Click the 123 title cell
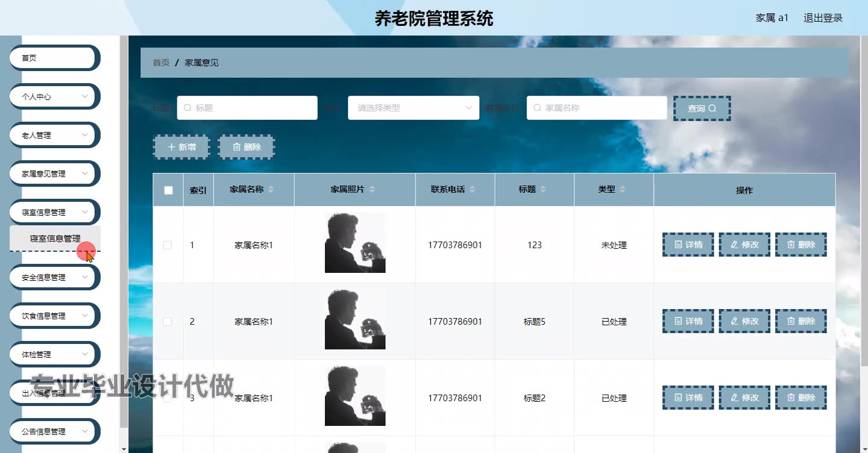The width and height of the screenshot is (868, 453). (x=535, y=245)
